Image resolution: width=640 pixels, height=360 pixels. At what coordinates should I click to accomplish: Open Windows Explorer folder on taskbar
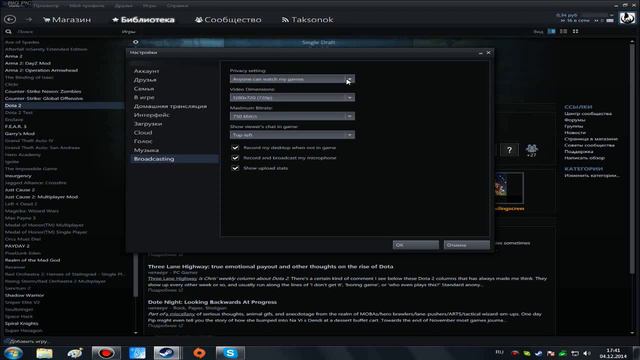(x=44, y=353)
